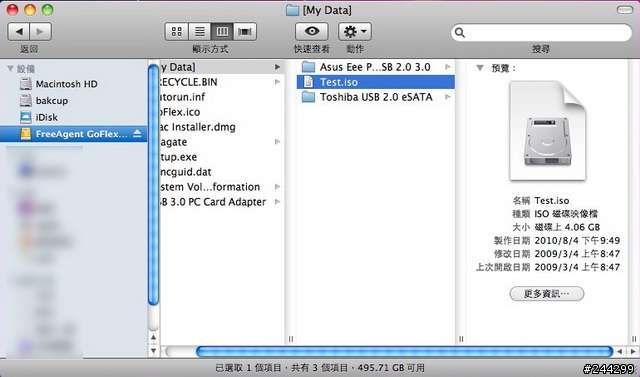640x377 pixels.
Task: Click the horizontal scroll right arrow
Action: click(633, 351)
